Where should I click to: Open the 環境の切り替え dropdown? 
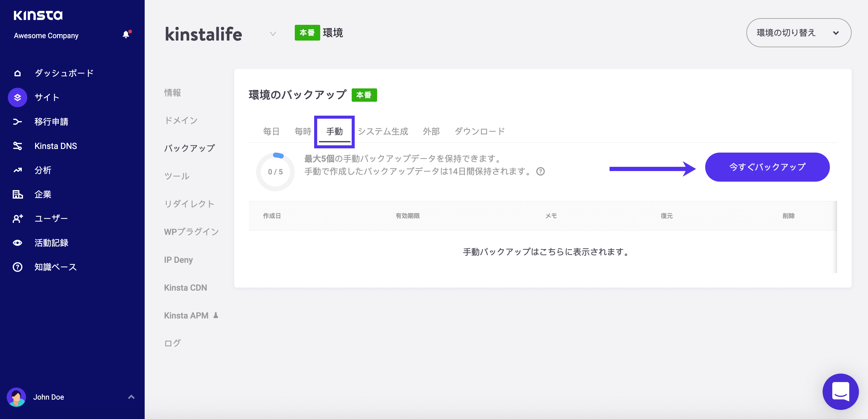[x=798, y=33]
